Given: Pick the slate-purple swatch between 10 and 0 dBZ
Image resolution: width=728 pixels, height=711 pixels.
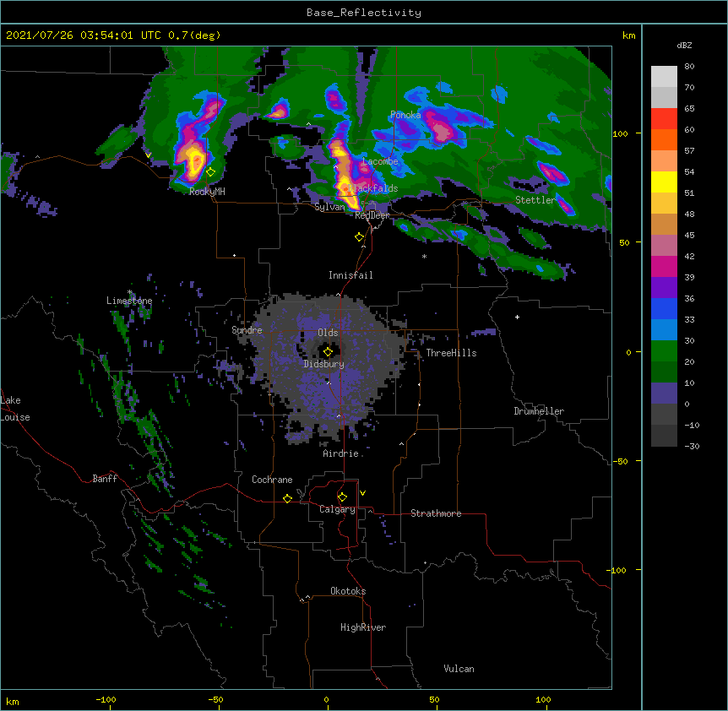Looking at the screenshot, I should (664, 393).
